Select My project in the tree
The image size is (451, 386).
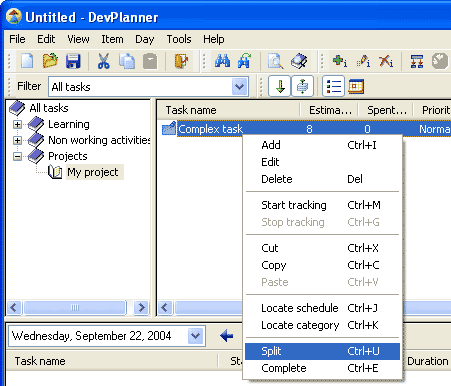point(95,172)
